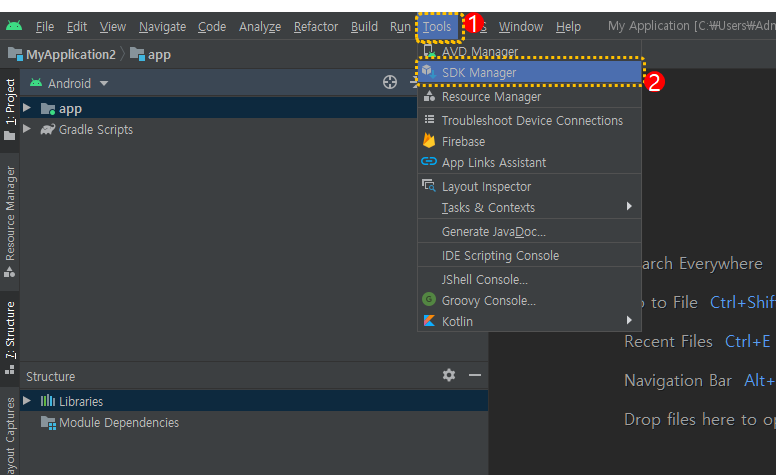The width and height of the screenshot is (776, 475).
Task: Click the Layout Inspector icon
Action: click(x=429, y=186)
